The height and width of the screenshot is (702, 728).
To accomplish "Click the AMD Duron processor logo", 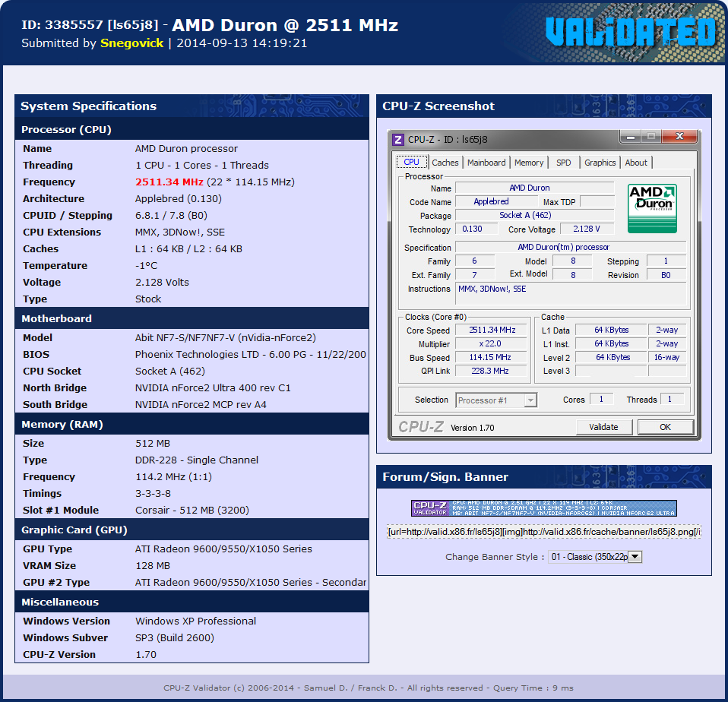I will coord(652,208).
